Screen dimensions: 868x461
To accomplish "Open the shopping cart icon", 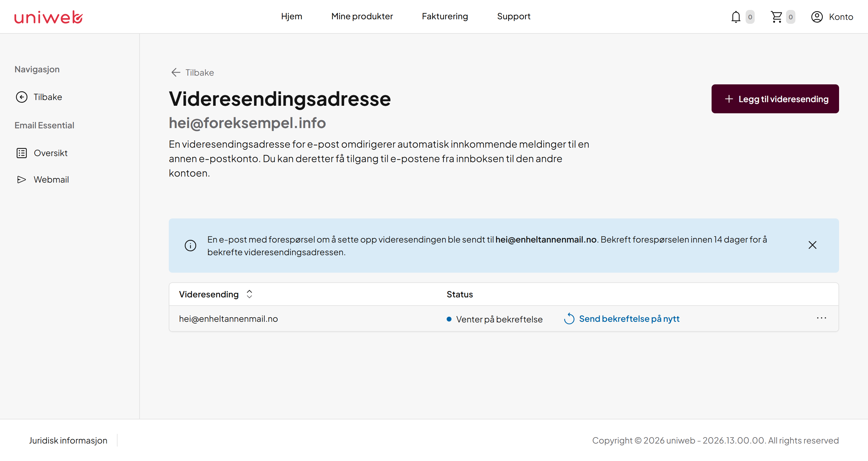I will tap(776, 17).
